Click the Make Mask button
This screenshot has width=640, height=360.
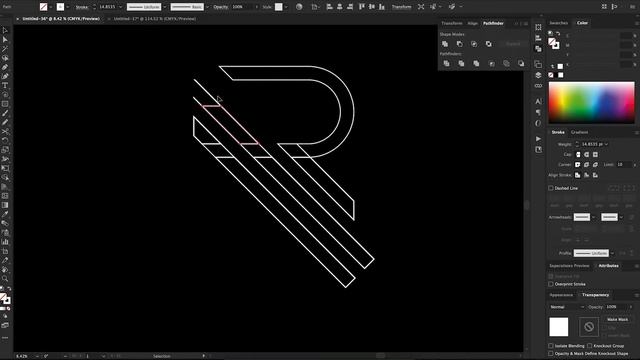point(617,320)
